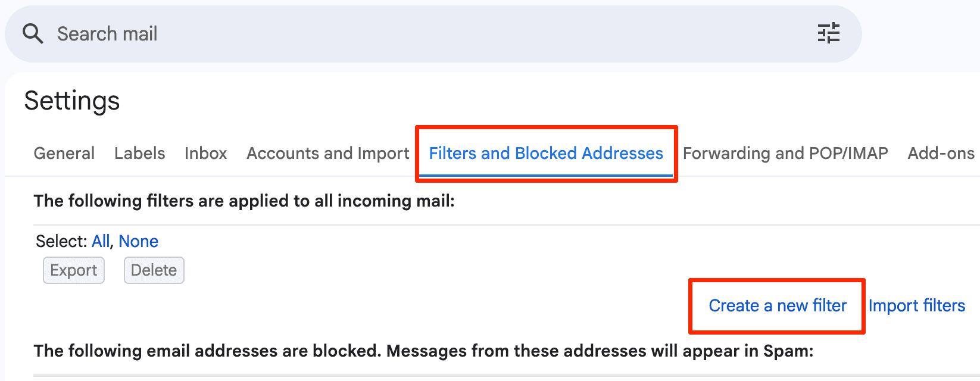Switch to the General settings tab

click(64, 153)
